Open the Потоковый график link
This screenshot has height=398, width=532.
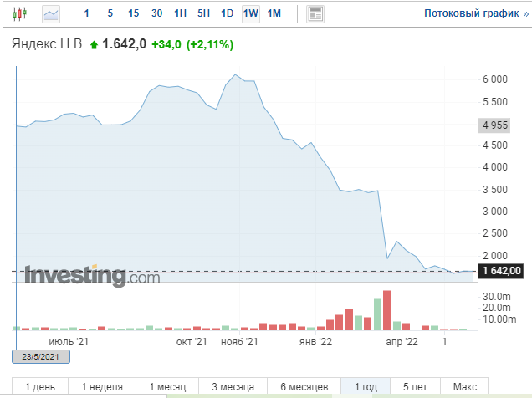click(476, 13)
